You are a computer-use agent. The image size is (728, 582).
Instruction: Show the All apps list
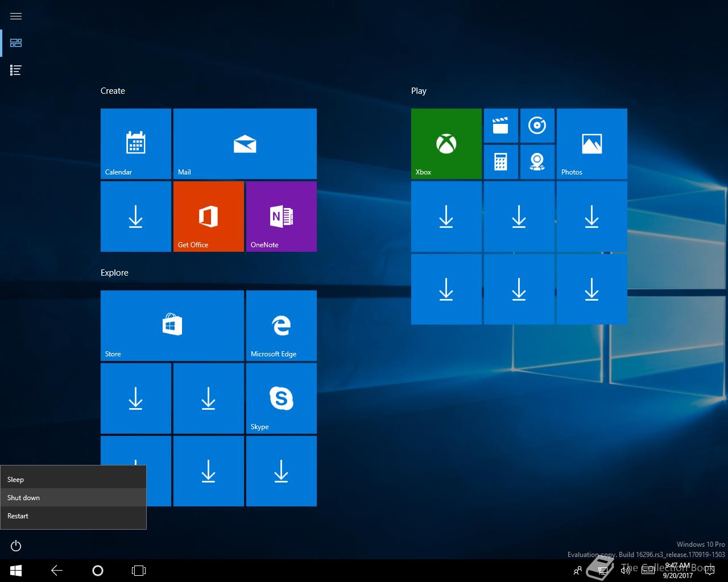(16, 70)
